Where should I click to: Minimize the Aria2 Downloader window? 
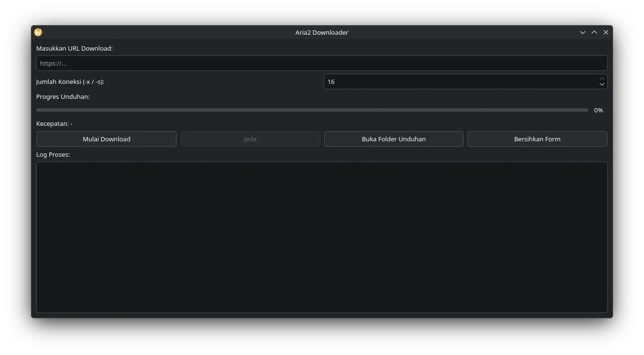583,32
